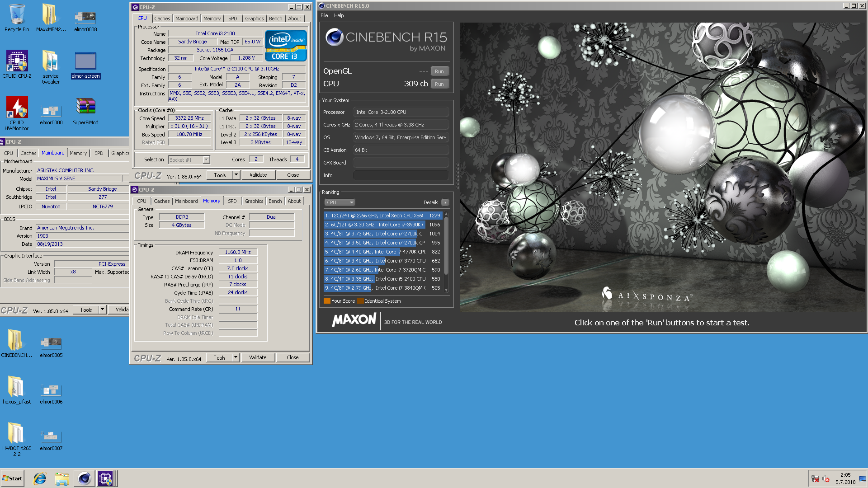The width and height of the screenshot is (868, 488).
Task: Select the About tab in CPU-Z Memory window
Action: click(x=294, y=201)
